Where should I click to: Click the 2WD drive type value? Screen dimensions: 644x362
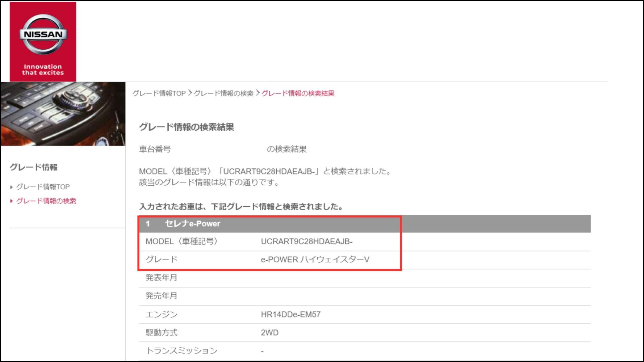(269, 333)
